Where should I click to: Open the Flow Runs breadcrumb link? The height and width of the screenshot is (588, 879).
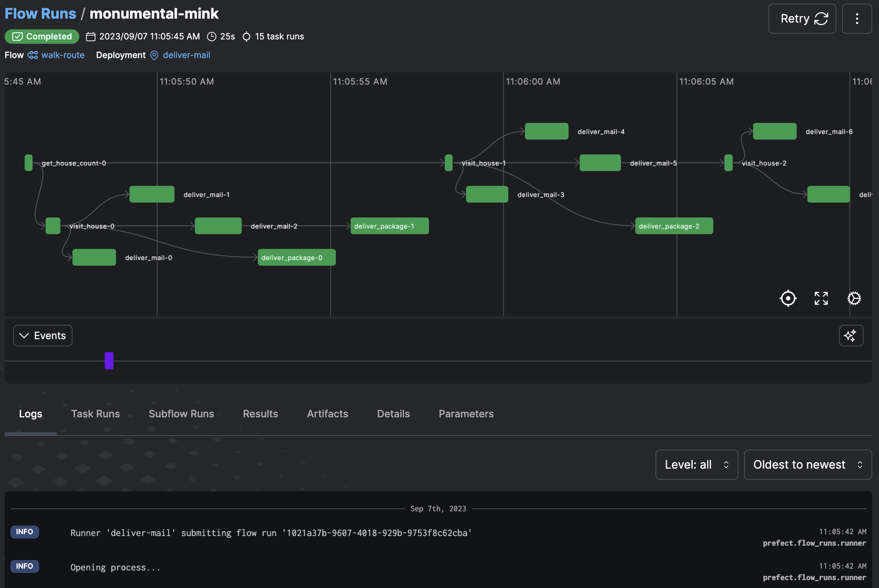tap(40, 14)
